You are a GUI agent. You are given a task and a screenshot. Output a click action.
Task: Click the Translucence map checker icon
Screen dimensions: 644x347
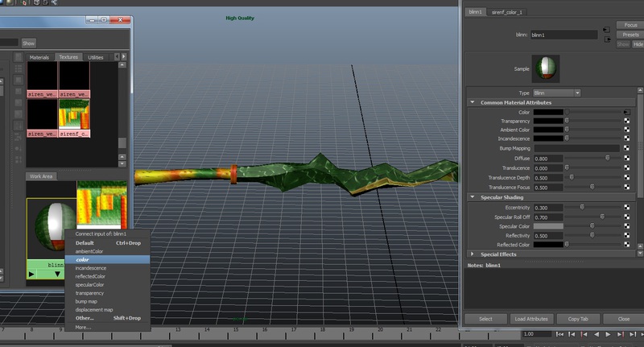click(627, 167)
